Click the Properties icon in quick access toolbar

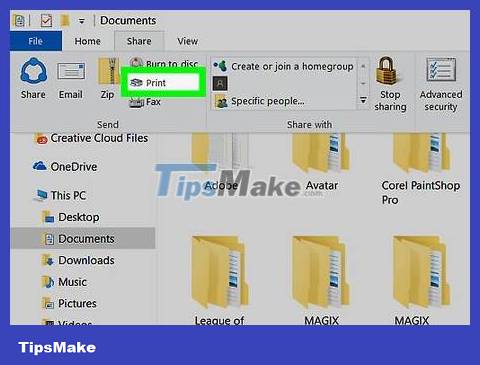click(x=19, y=20)
